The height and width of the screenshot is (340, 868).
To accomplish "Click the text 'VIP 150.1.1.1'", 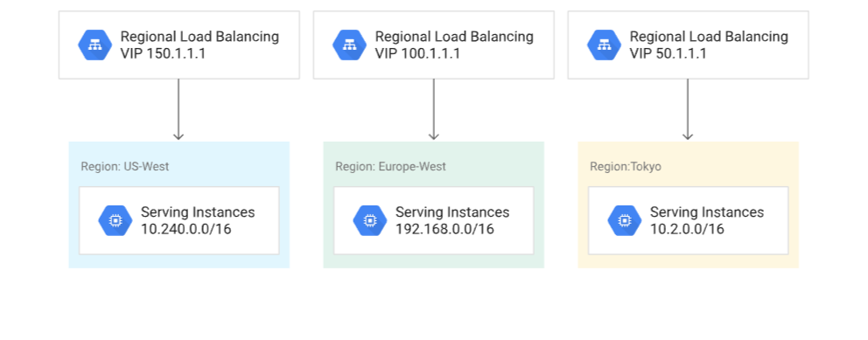I will tap(163, 54).
